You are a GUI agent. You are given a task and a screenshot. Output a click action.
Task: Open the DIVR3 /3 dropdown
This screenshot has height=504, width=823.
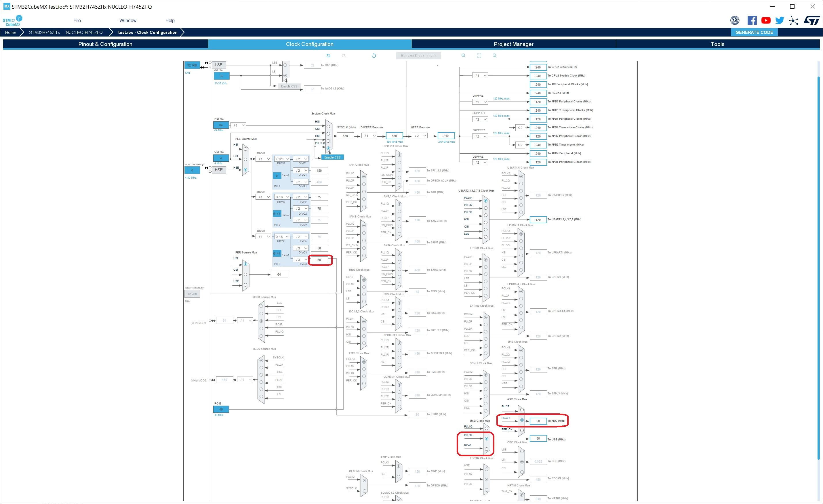(x=301, y=259)
